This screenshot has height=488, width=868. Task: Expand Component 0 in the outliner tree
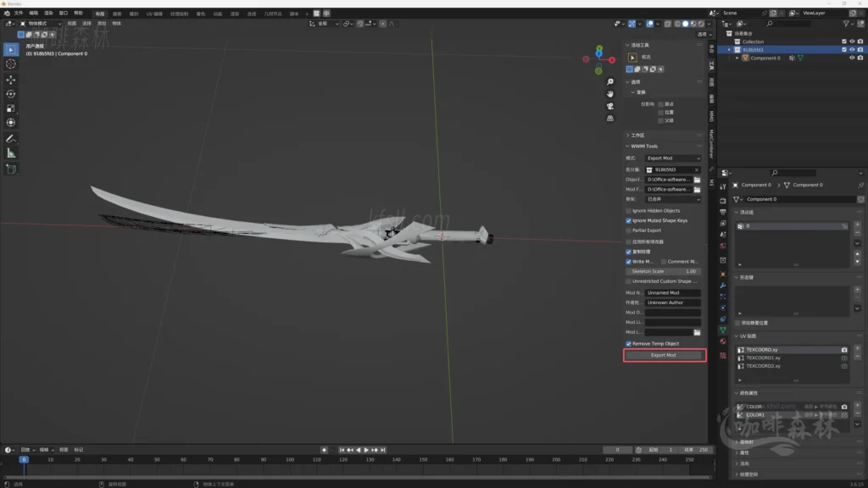737,58
